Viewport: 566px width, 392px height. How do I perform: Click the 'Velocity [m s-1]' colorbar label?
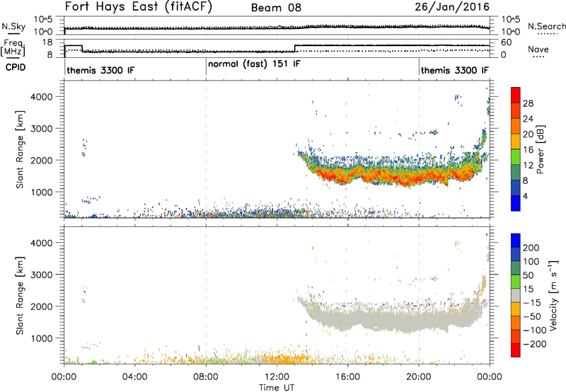[553, 296]
